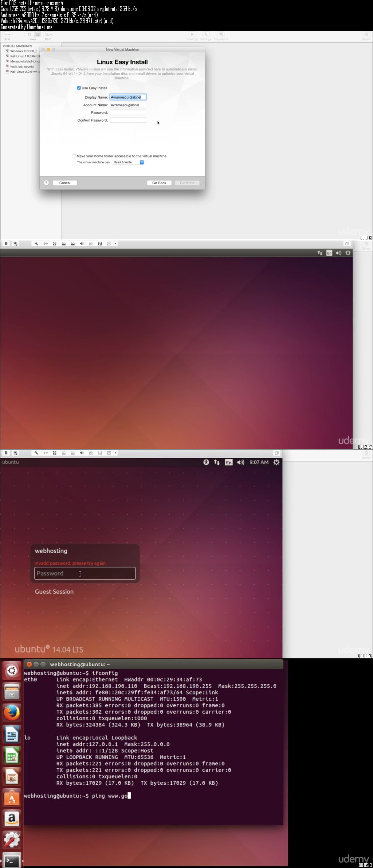The image size is (373, 868).
Task: Open sound indicator on empty Ubuntu desktop panel
Action: (x=339, y=253)
